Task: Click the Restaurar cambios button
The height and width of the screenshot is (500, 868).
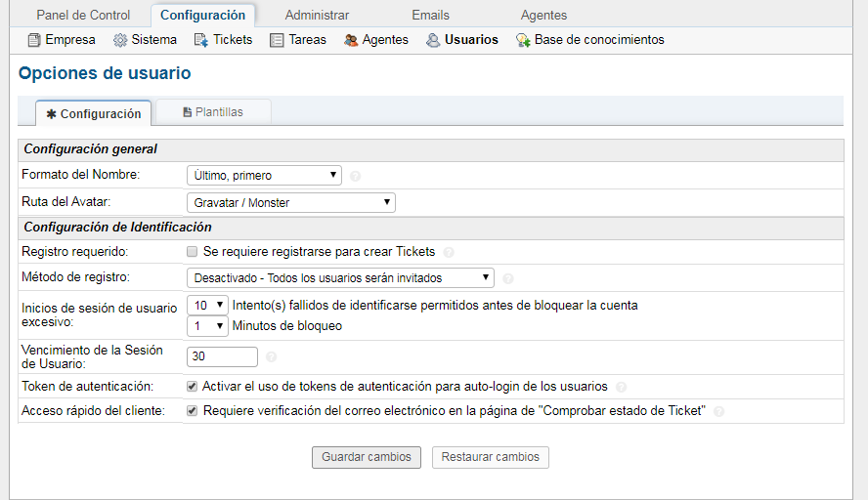Action: pos(491,457)
